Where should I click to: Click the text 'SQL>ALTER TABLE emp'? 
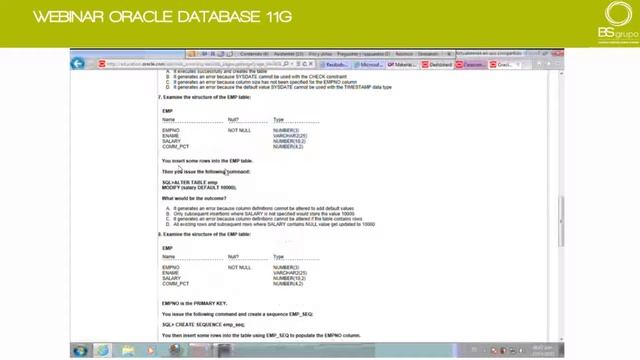[x=190, y=182]
